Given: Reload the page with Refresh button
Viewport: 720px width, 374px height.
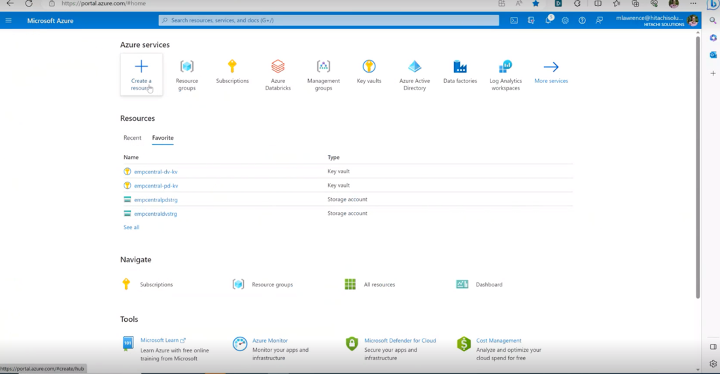Looking at the screenshot, I should [x=28, y=4].
